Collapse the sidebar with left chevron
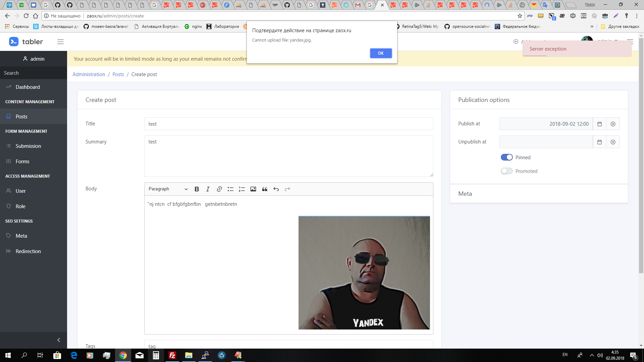 pyautogui.click(x=59, y=340)
